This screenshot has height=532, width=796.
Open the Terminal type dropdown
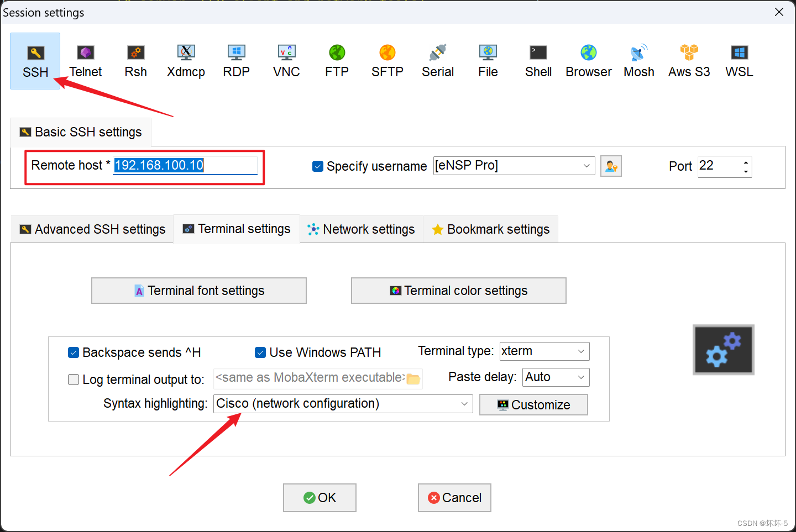581,351
